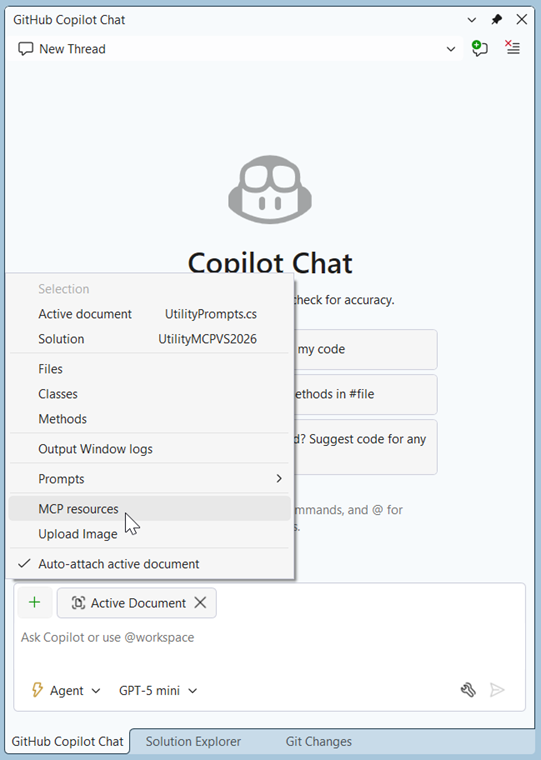The image size is (541, 760).
Task: Select the GitHub Copilot Chat tab
Action: tap(67, 742)
